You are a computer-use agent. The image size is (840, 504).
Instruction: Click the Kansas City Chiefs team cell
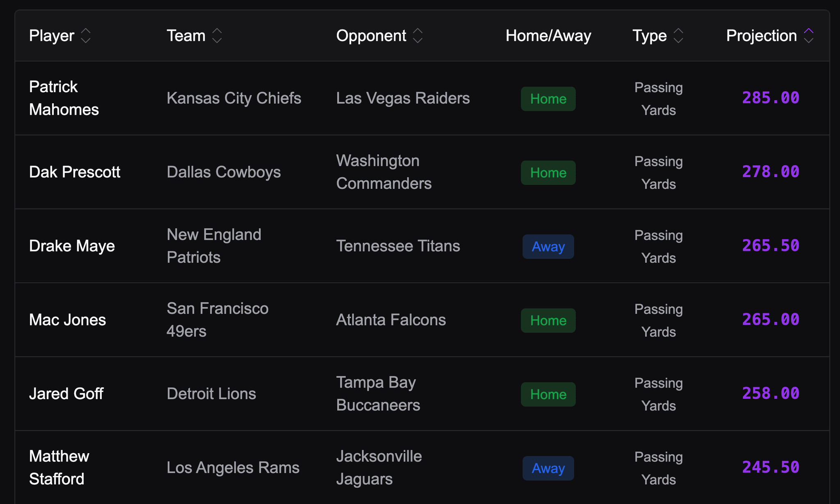point(234,98)
